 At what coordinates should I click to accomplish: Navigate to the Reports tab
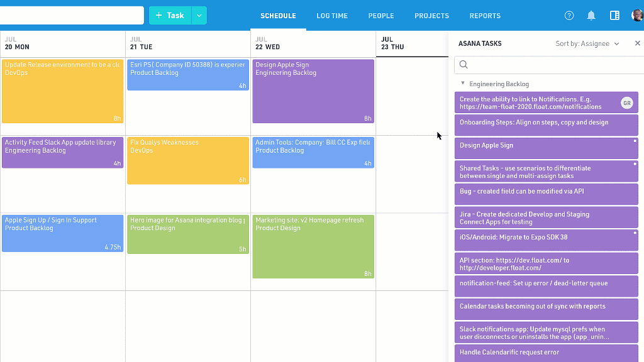(x=485, y=16)
